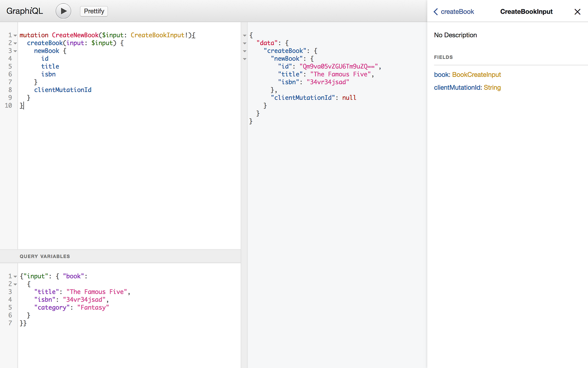Open the String type link
The width and height of the screenshot is (588, 368).
click(492, 88)
